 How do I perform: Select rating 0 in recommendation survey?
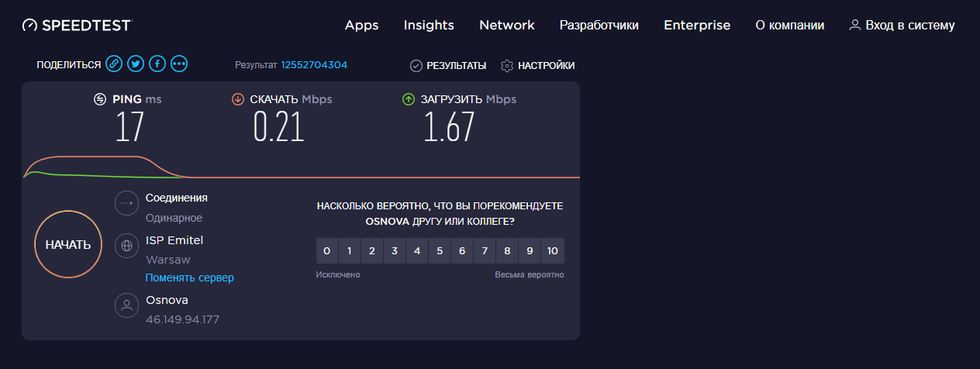point(327,251)
